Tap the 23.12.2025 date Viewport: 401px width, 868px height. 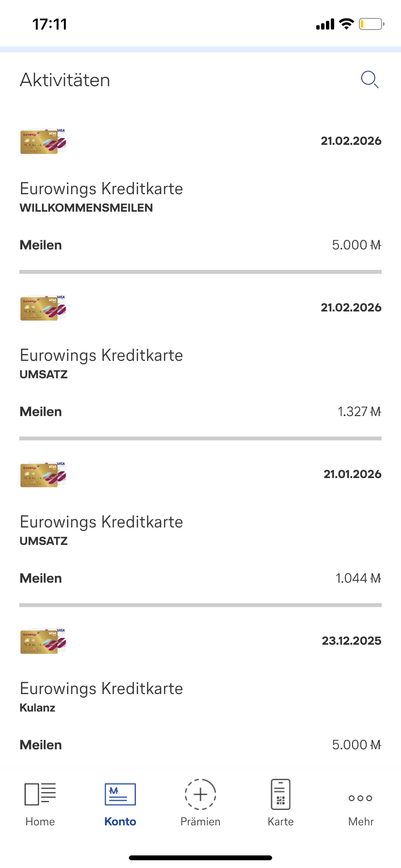click(x=352, y=641)
